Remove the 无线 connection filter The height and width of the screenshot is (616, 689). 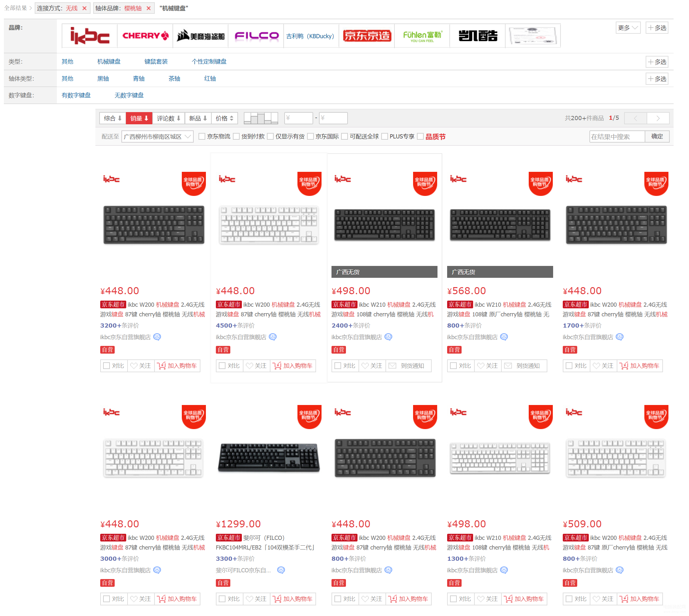click(x=84, y=8)
